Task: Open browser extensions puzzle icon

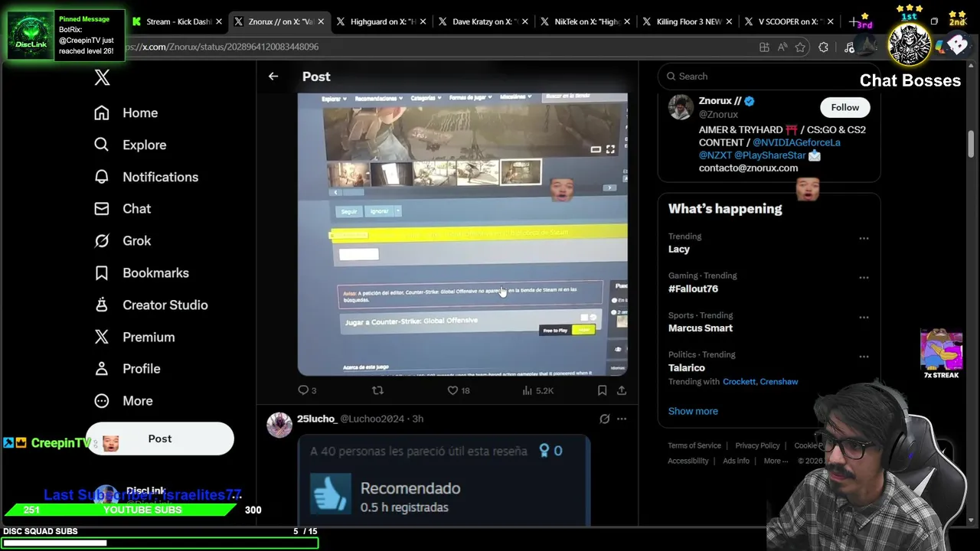Action: tap(823, 47)
